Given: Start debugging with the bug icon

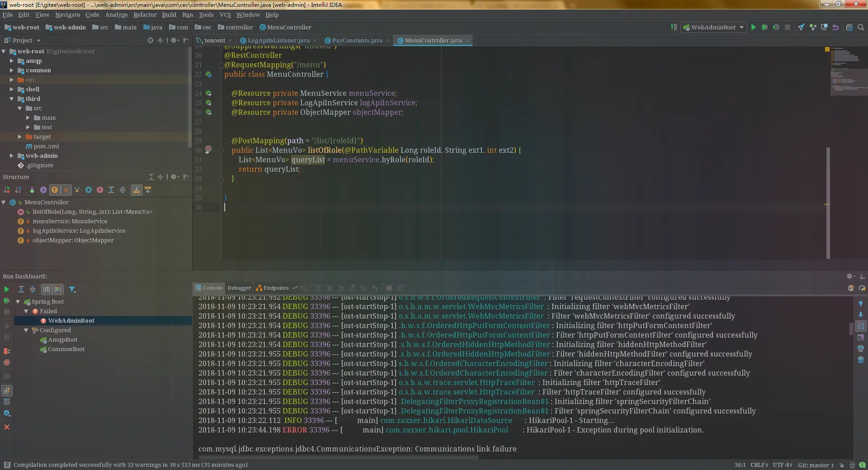Looking at the screenshot, I should click(764, 27).
